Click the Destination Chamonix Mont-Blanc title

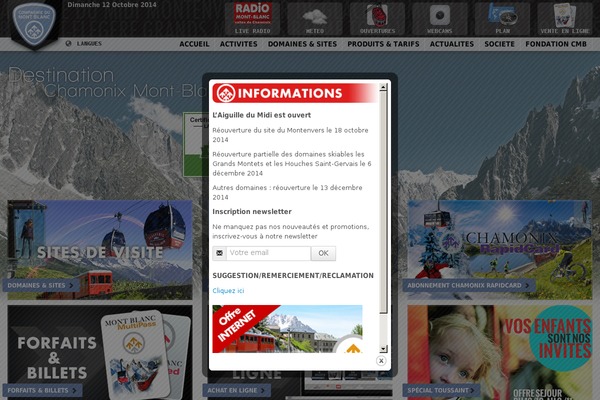[109, 82]
